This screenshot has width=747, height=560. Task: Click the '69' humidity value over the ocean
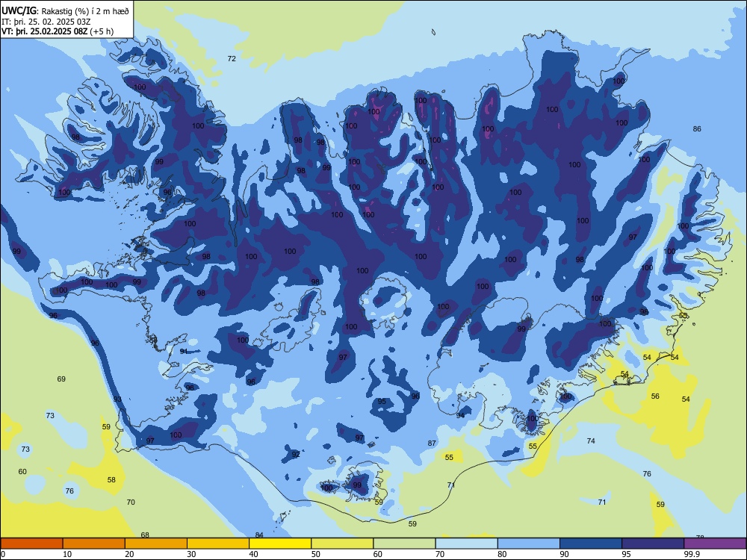tap(61, 379)
